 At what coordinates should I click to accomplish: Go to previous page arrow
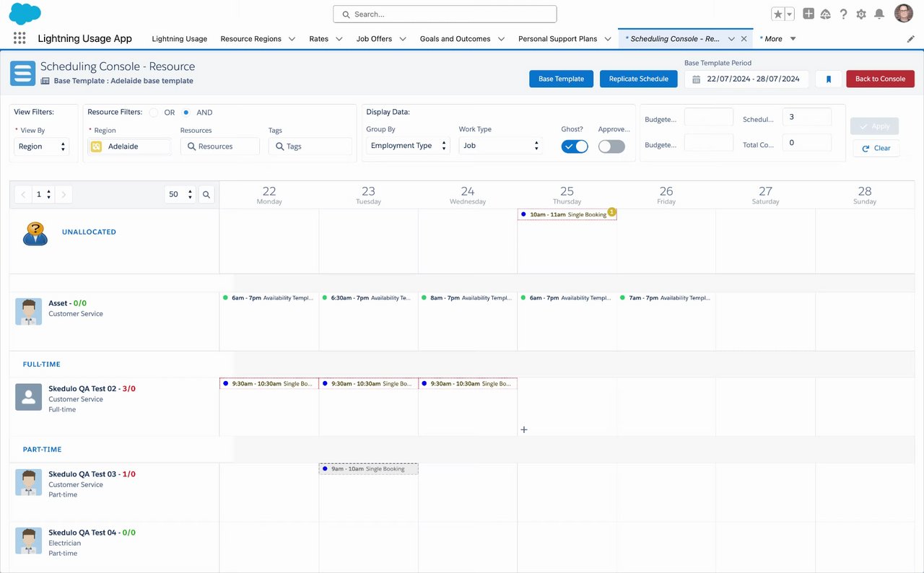(24, 194)
